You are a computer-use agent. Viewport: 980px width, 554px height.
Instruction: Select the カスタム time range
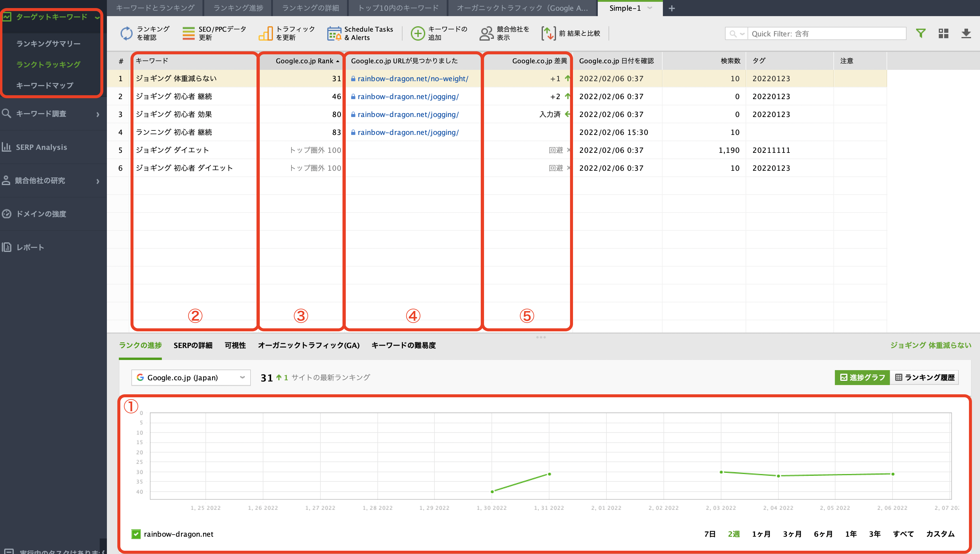coord(940,534)
